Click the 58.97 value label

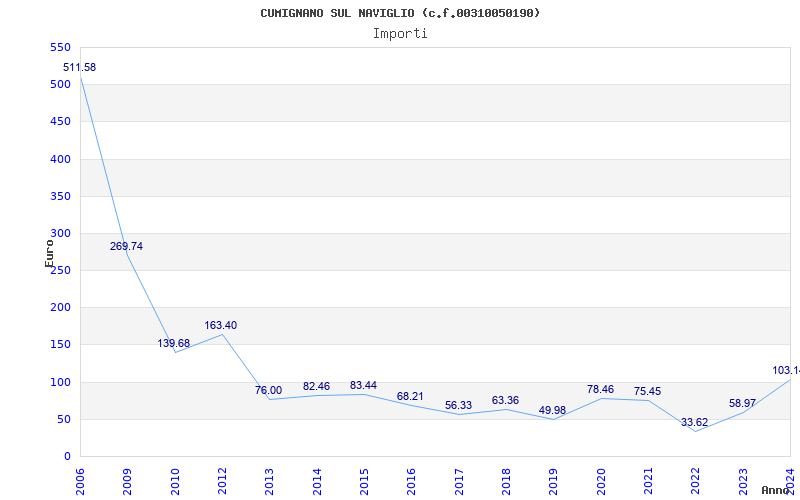pyautogui.click(x=742, y=404)
